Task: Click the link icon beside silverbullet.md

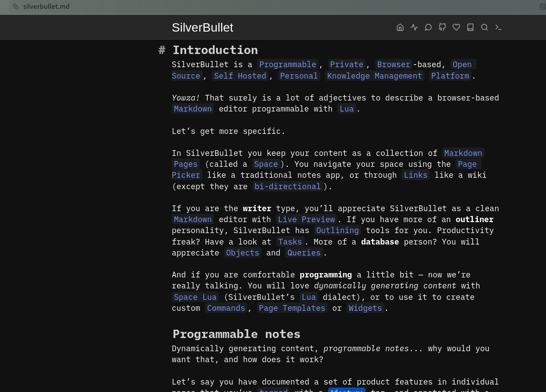Action: click(16, 7)
